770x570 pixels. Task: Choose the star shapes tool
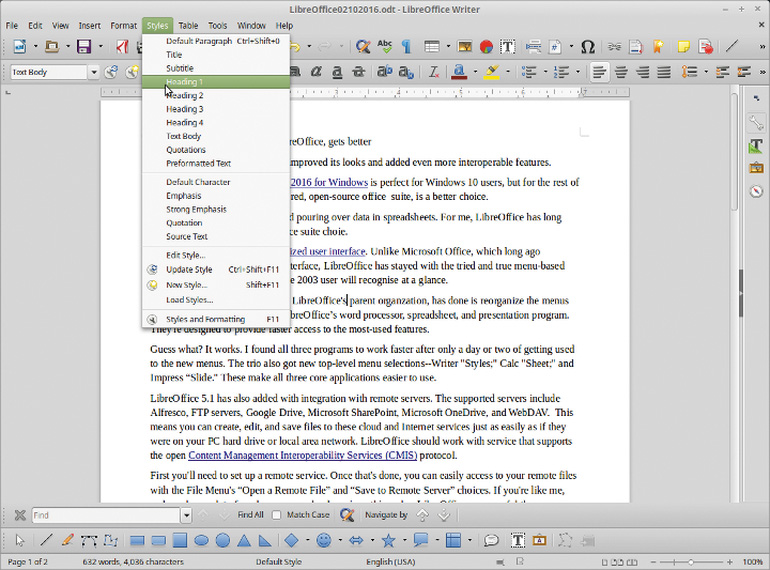pos(388,541)
